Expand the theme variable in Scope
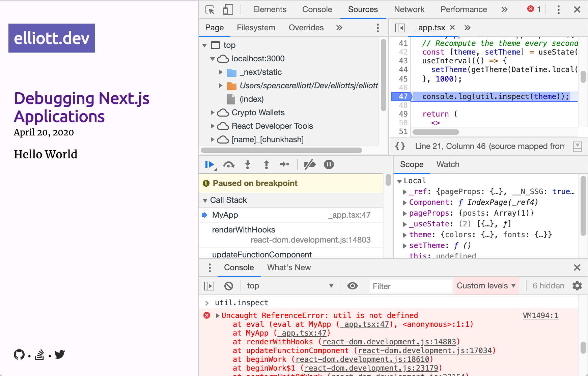The image size is (588, 376). point(404,234)
